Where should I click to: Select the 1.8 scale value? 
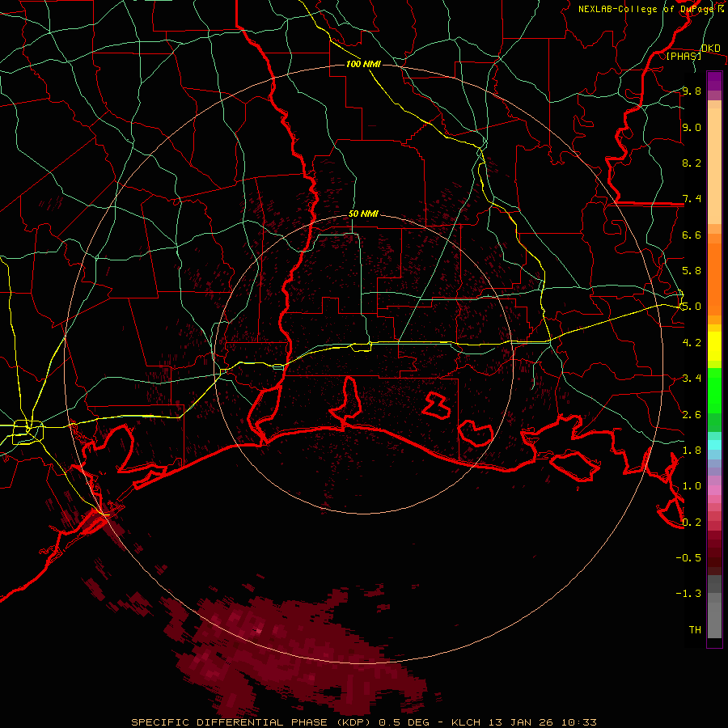(692, 451)
